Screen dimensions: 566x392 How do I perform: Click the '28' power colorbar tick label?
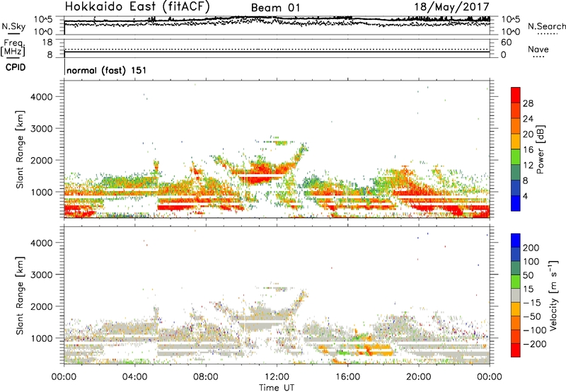(528, 103)
